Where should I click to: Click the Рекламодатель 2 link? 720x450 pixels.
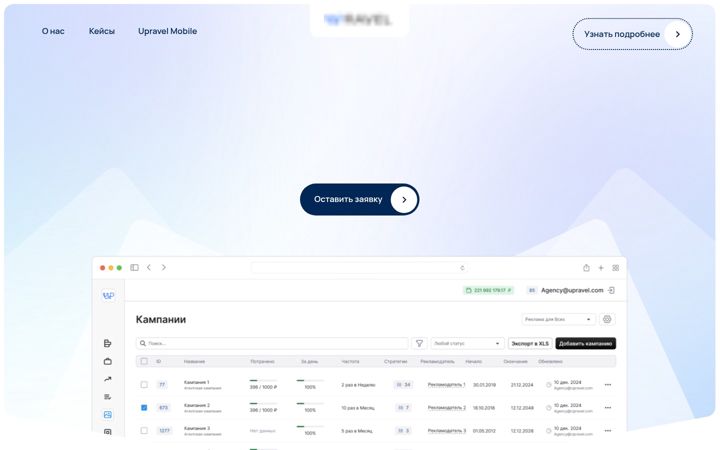point(446,407)
